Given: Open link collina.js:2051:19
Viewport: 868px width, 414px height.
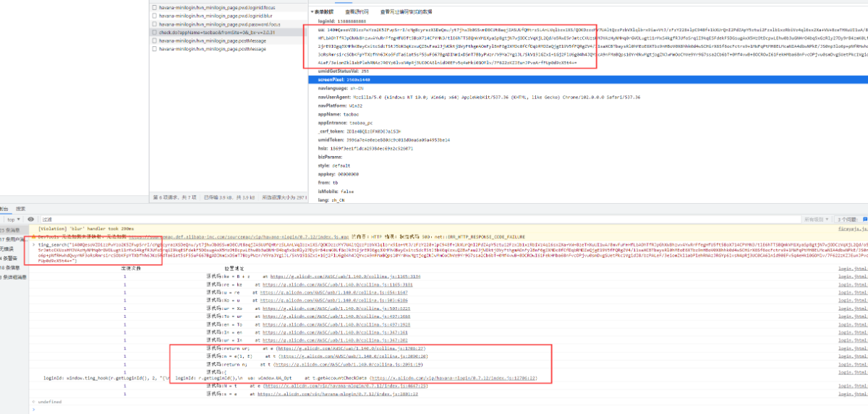Looking at the screenshot, I should [348, 366].
